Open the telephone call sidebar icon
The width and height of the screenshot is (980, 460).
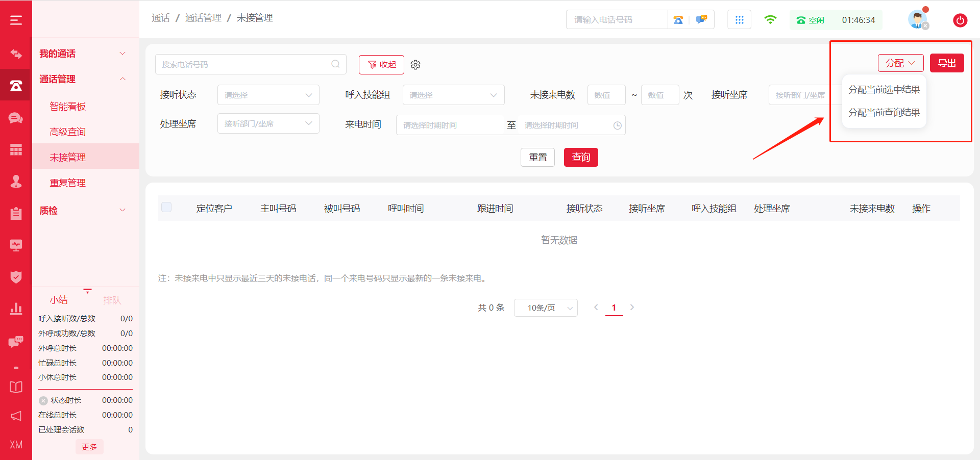(x=16, y=86)
